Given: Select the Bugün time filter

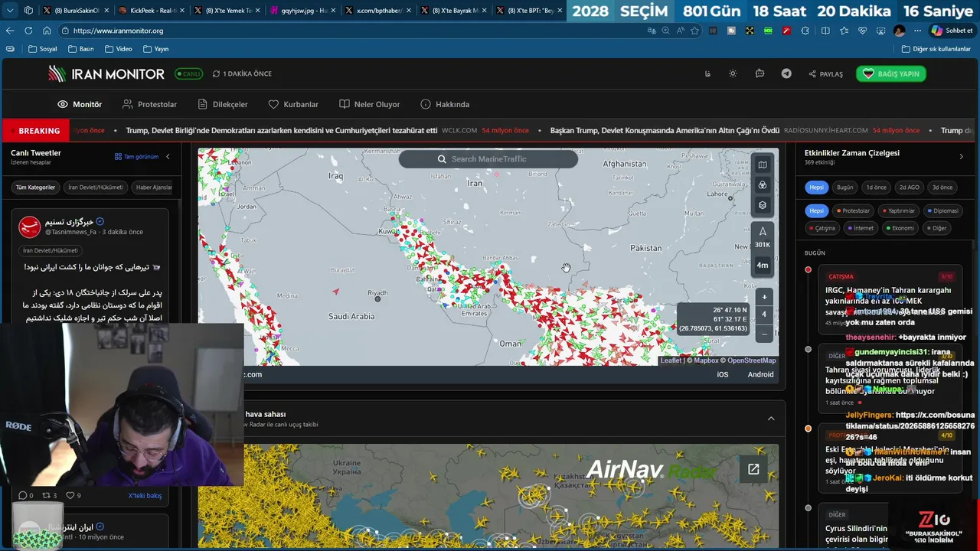Looking at the screenshot, I should click(x=844, y=187).
